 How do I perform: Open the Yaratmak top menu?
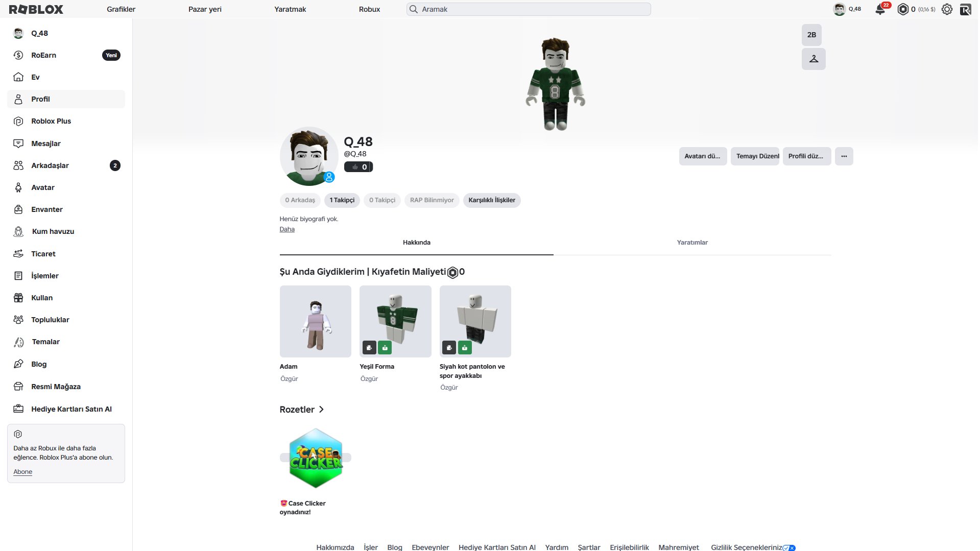point(290,9)
